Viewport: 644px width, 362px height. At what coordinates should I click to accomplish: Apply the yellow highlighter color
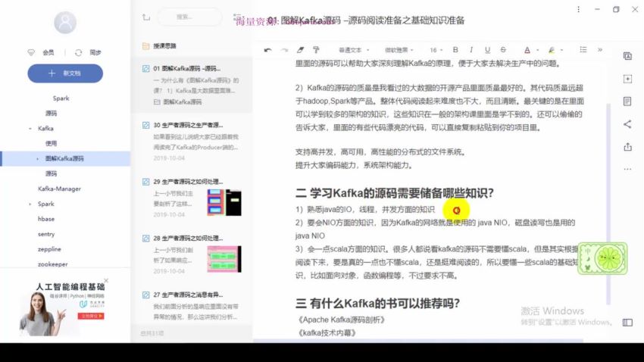(x=551, y=50)
